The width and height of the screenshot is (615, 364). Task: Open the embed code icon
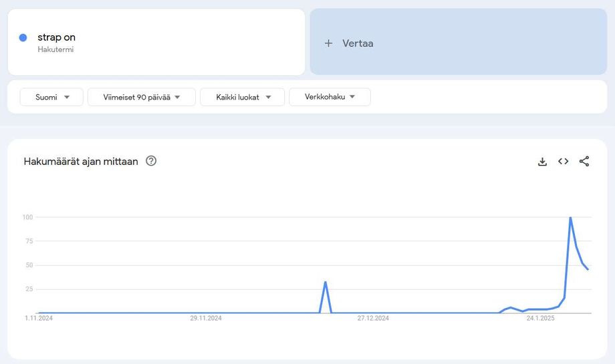[x=563, y=162]
